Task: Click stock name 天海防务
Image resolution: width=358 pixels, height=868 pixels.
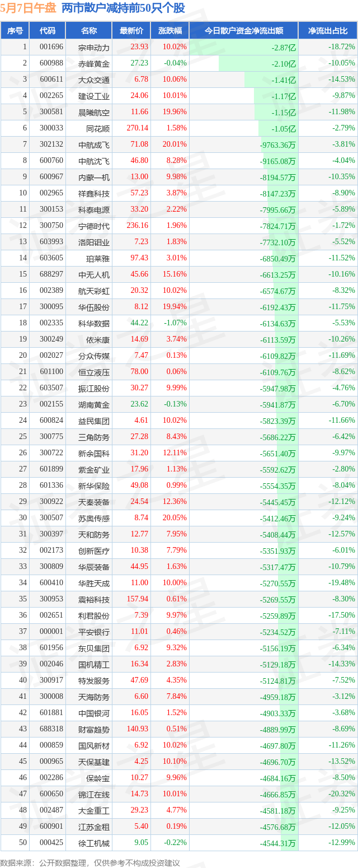Action: click(94, 697)
